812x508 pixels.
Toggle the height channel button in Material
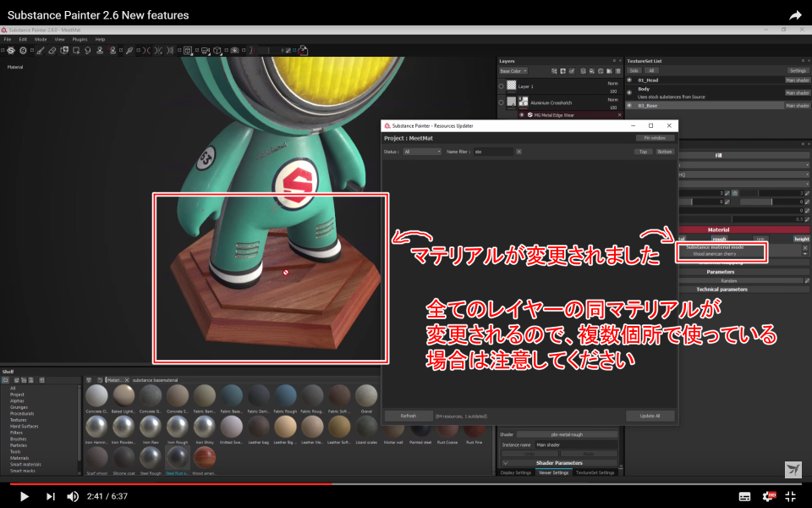[x=802, y=239]
